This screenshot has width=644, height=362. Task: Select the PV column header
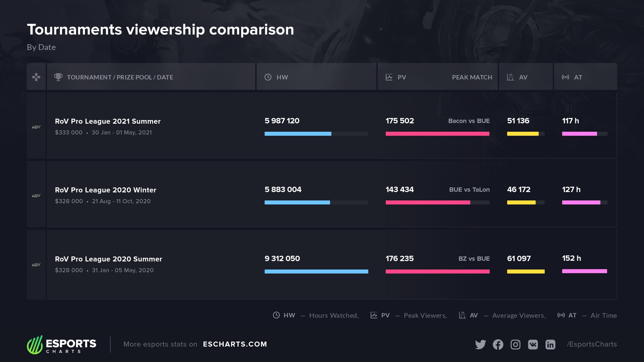tap(401, 77)
